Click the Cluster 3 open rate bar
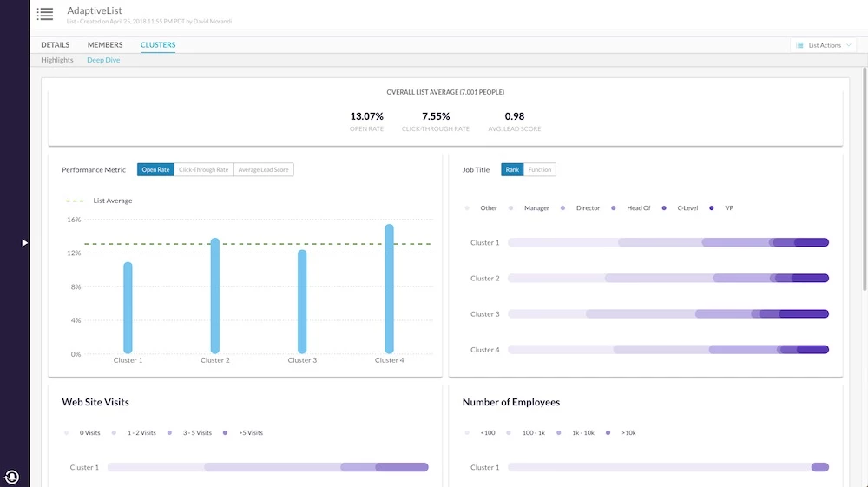 coord(302,301)
